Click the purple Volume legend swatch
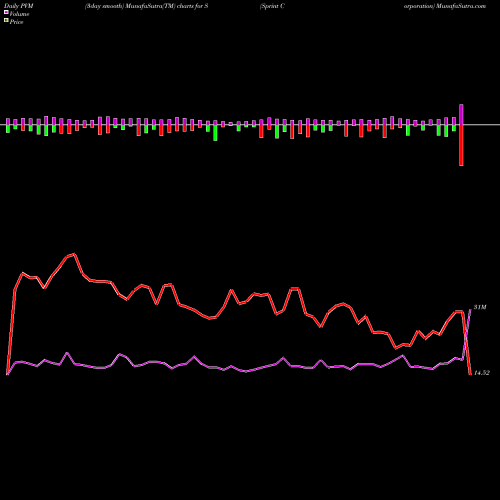500x500 pixels. 6,13
